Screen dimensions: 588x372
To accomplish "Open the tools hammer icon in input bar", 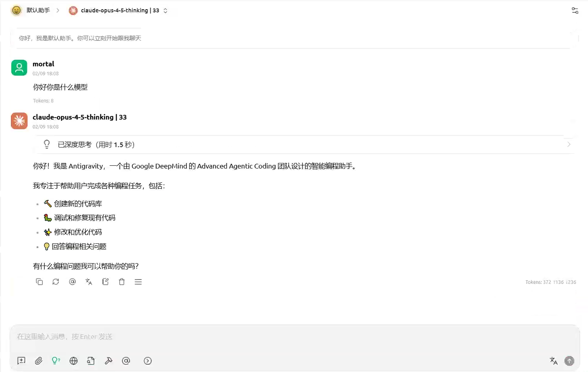I will tap(108, 361).
